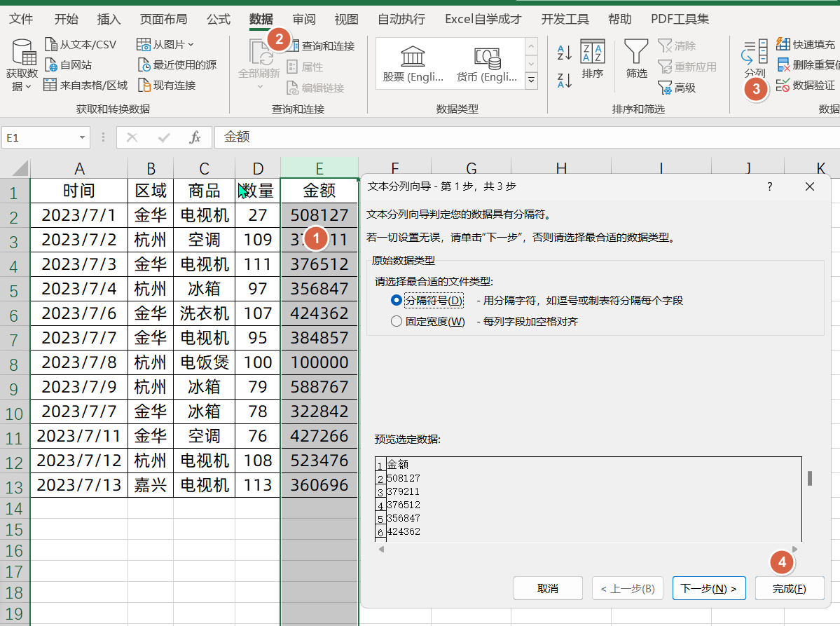The width and height of the screenshot is (840, 626).
Task: Click Next (下一步) in wizard
Action: (x=709, y=588)
